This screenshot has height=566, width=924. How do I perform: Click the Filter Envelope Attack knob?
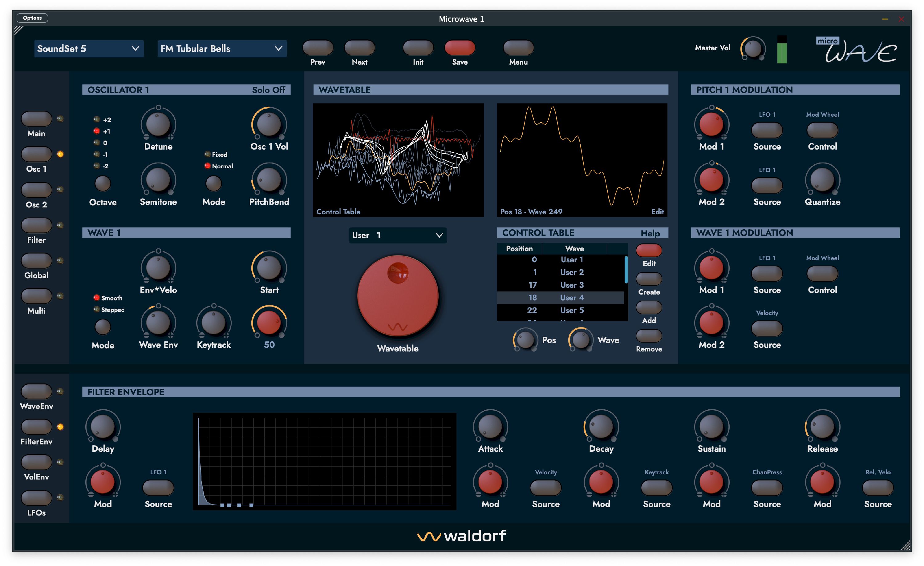490,427
